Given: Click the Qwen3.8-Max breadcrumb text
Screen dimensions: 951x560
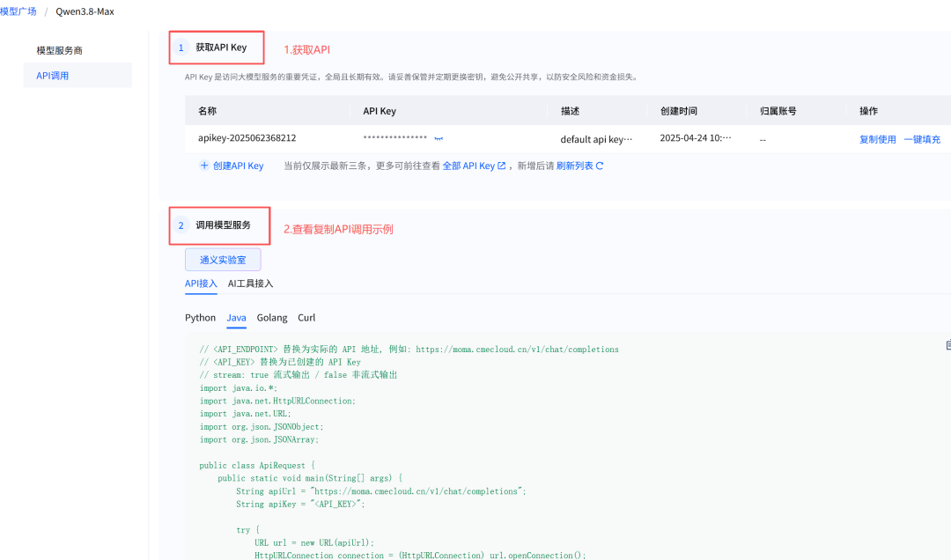Looking at the screenshot, I should 85,11.
